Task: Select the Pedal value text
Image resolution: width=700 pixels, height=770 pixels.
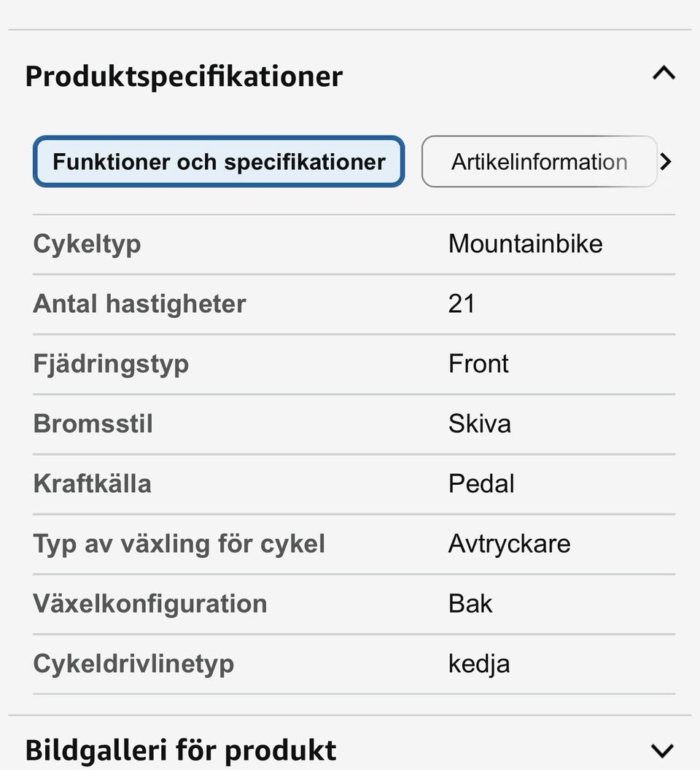Action: pos(481,483)
